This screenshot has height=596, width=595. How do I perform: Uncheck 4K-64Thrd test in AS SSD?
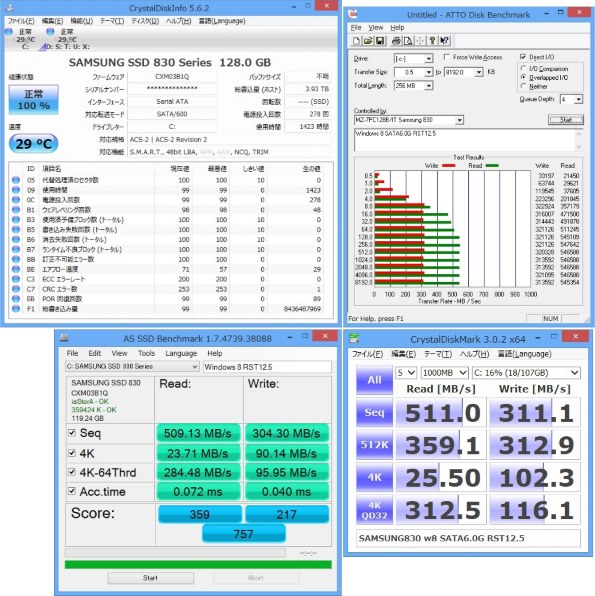click(72, 472)
